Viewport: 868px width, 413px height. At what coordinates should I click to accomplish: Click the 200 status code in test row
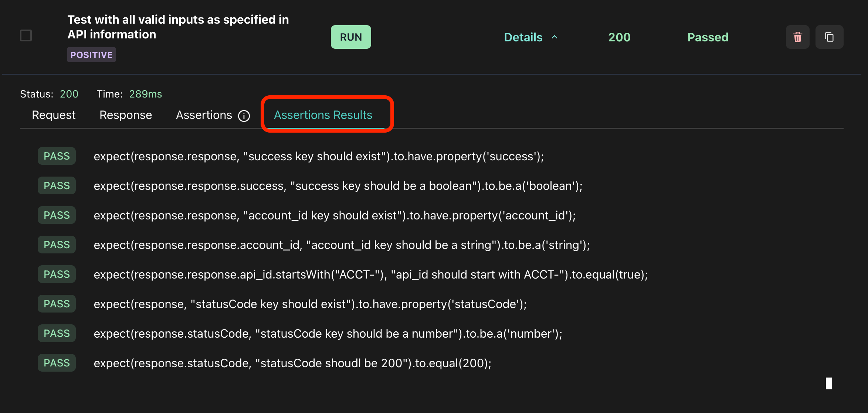[619, 37]
